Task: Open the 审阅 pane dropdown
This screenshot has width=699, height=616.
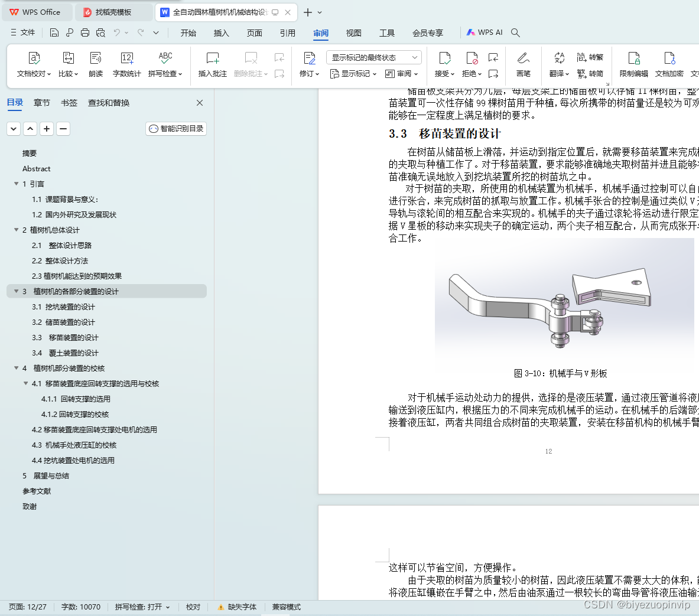Action: pyautogui.click(x=401, y=74)
